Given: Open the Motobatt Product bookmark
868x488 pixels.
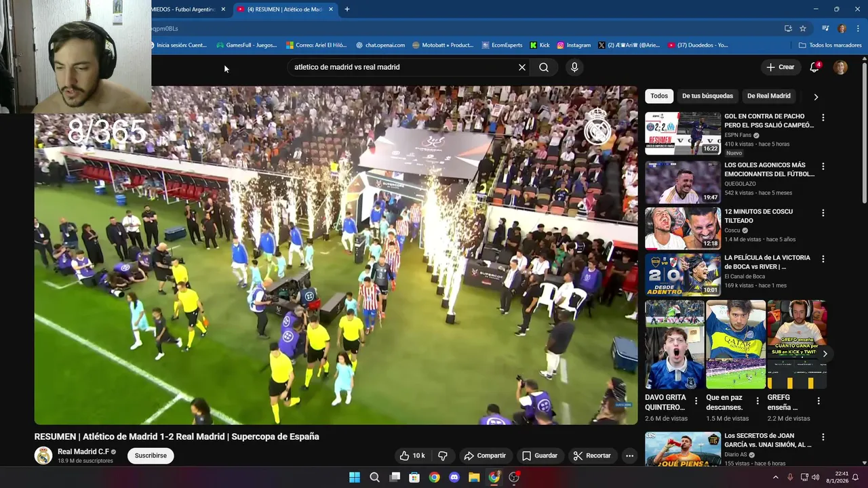Looking at the screenshot, I should pos(442,45).
